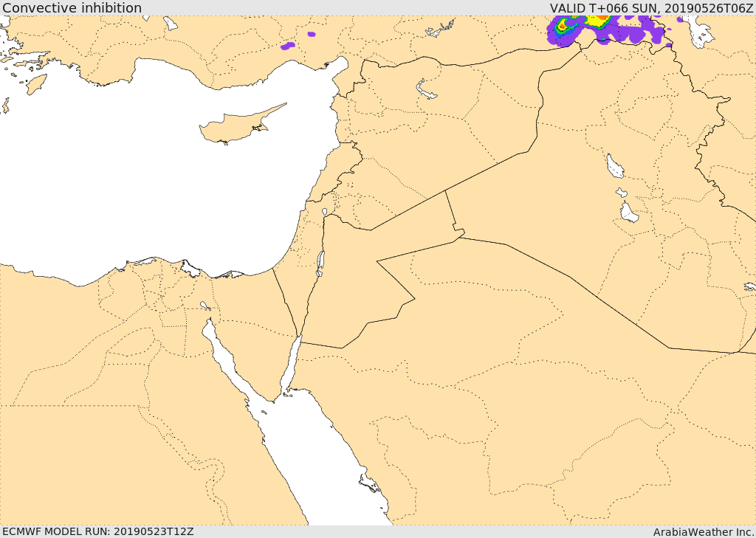
Task: Click the 'VALID T+066 SUN, 20190526T06Z' label
Action: pyautogui.click(x=651, y=7)
